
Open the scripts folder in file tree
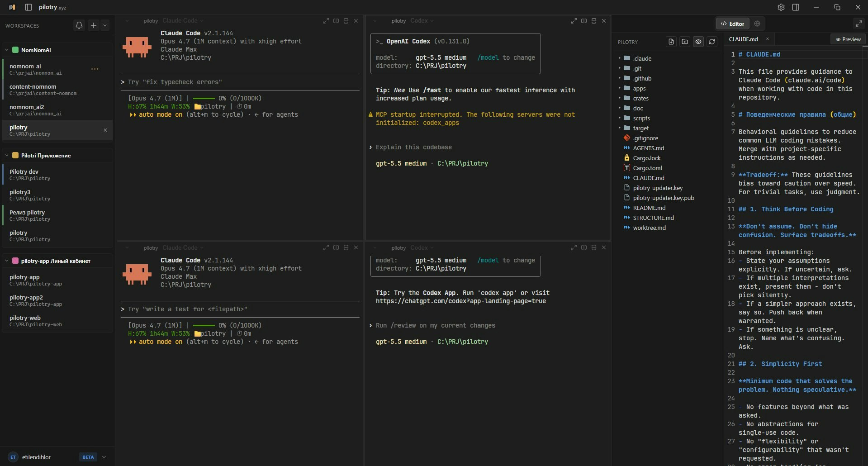click(x=641, y=118)
